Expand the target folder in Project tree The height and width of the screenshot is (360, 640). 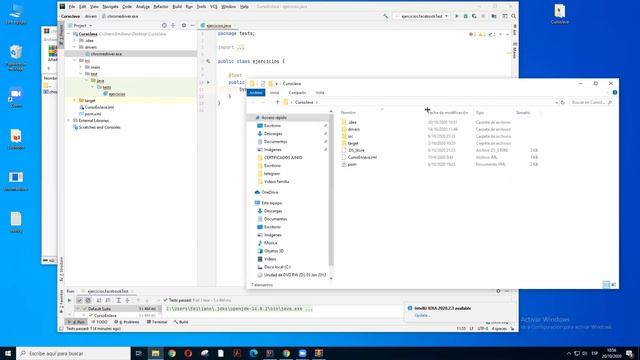click(75, 100)
